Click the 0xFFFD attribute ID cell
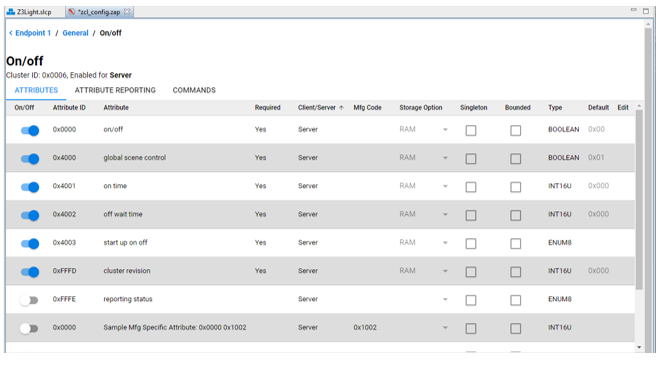The image size is (662, 365). point(65,271)
